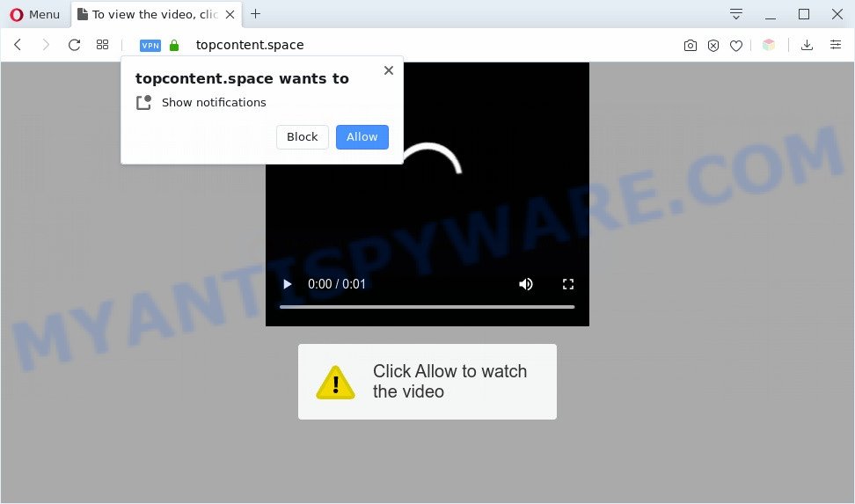Open a new tab with plus button

pyautogui.click(x=255, y=14)
